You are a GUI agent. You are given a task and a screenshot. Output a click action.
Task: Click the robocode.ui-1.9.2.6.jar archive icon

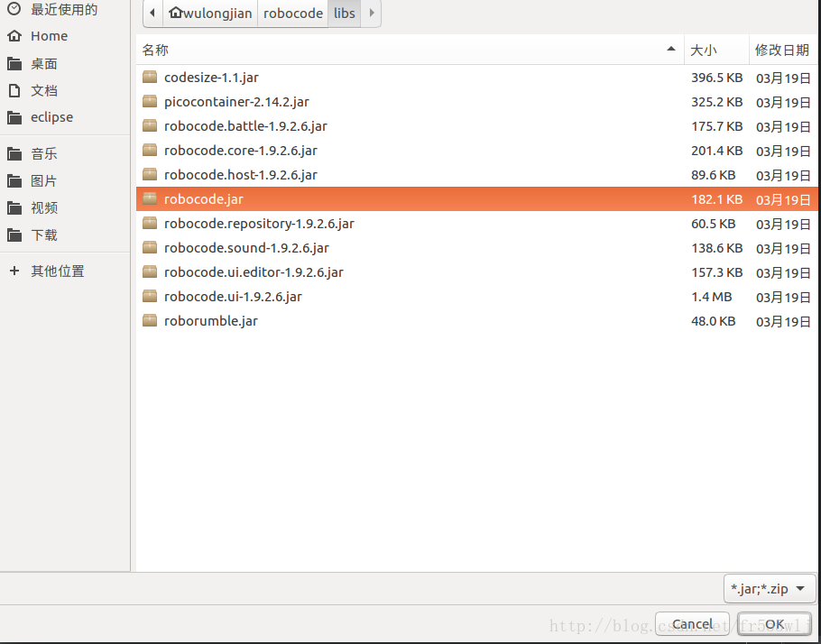click(x=150, y=297)
